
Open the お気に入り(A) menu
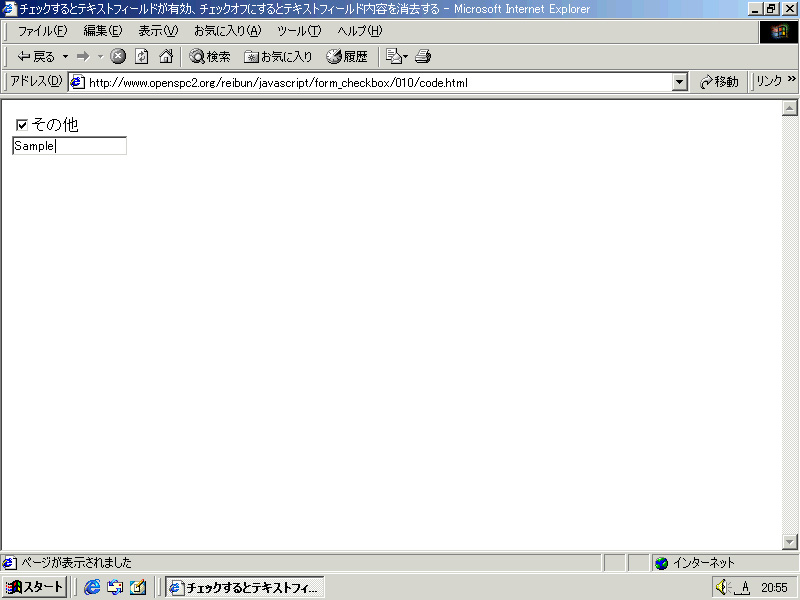click(x=228, y=31)
